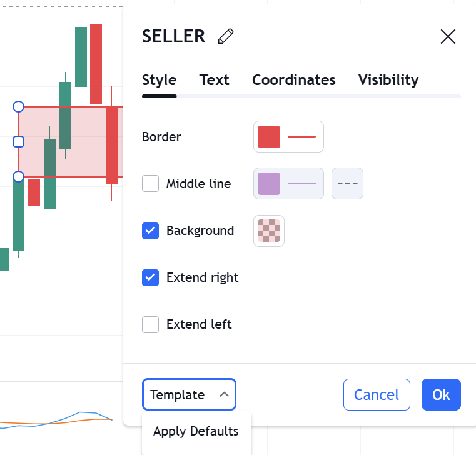
Task: Open the Middle line dash style selector
Action: (x=347, y=183)
